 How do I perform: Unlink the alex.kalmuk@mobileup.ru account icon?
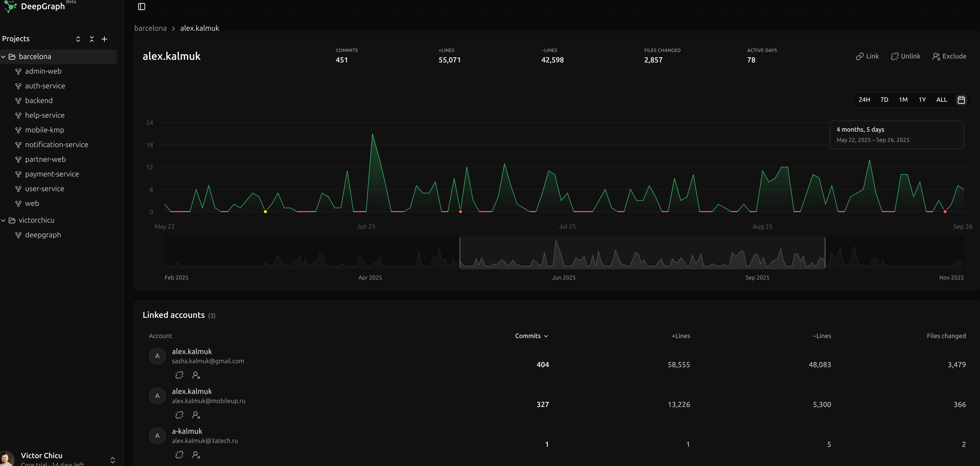pos(179,415)
